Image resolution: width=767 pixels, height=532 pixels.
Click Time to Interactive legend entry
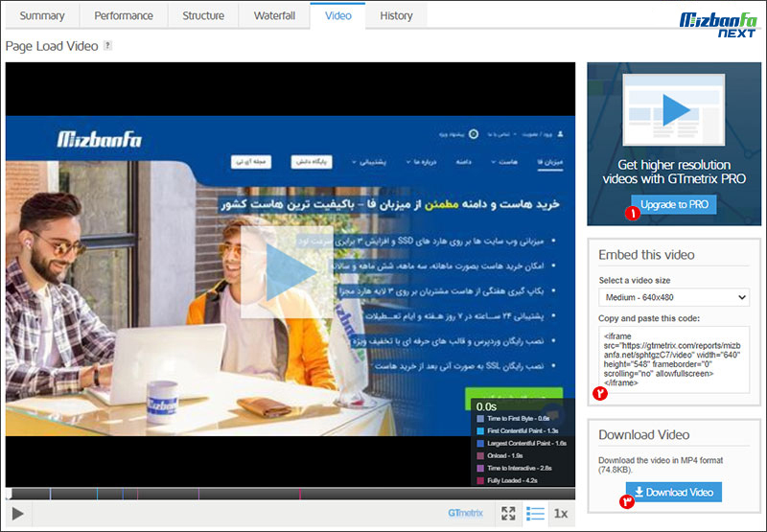514,469
